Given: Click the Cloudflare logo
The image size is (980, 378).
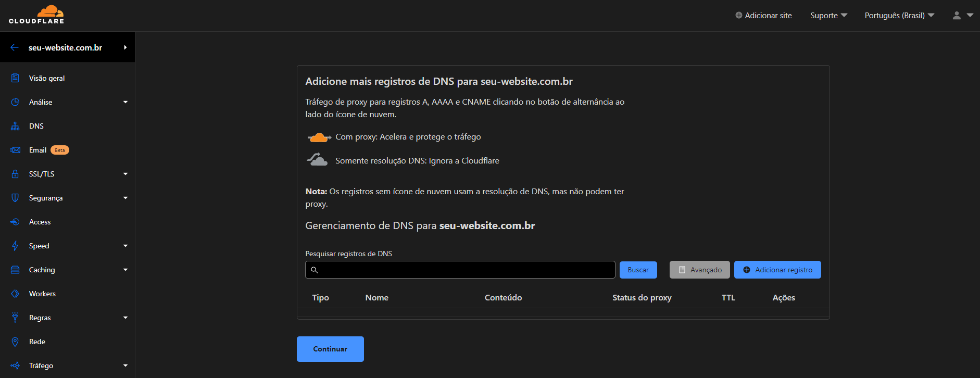Looking at the screenshot, I should pos(36,15).
